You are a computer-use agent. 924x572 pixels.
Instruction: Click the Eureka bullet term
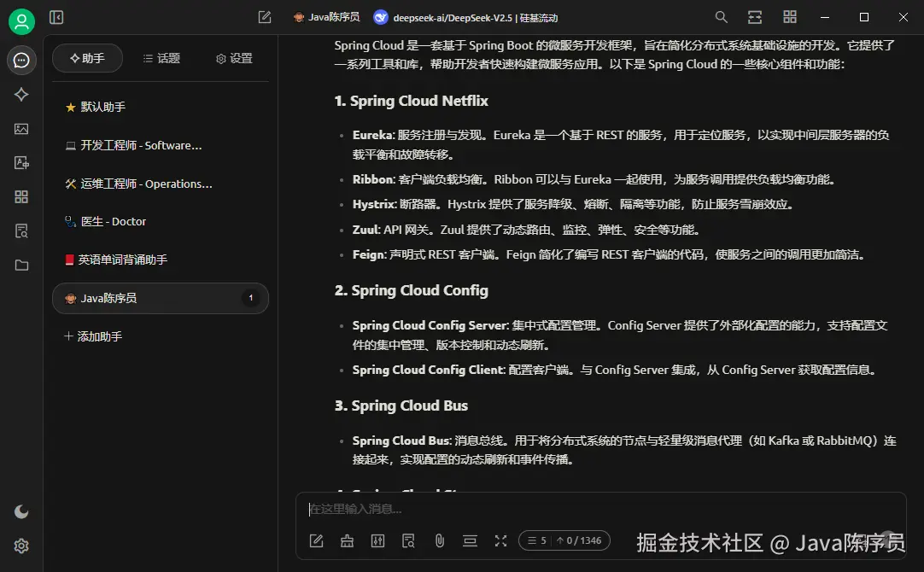(373, 135)
